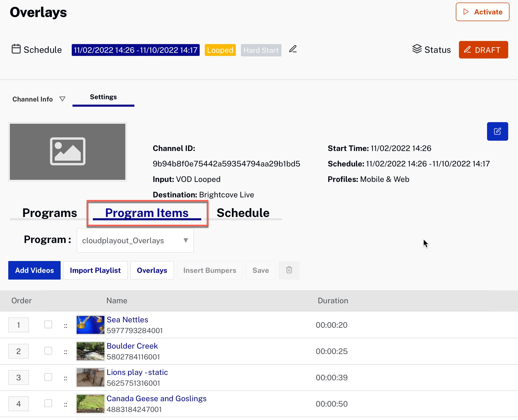
Task: Click the calendar schedule icon
Action: tap(16, 49)
